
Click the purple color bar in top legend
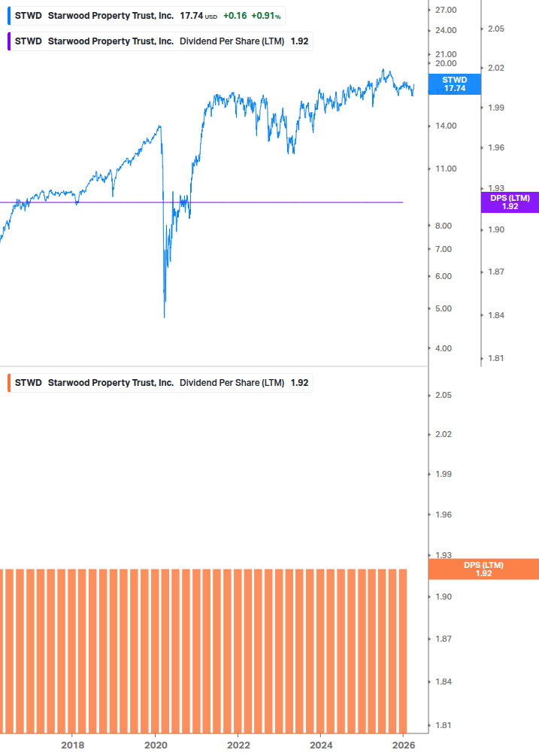(9, 41)
